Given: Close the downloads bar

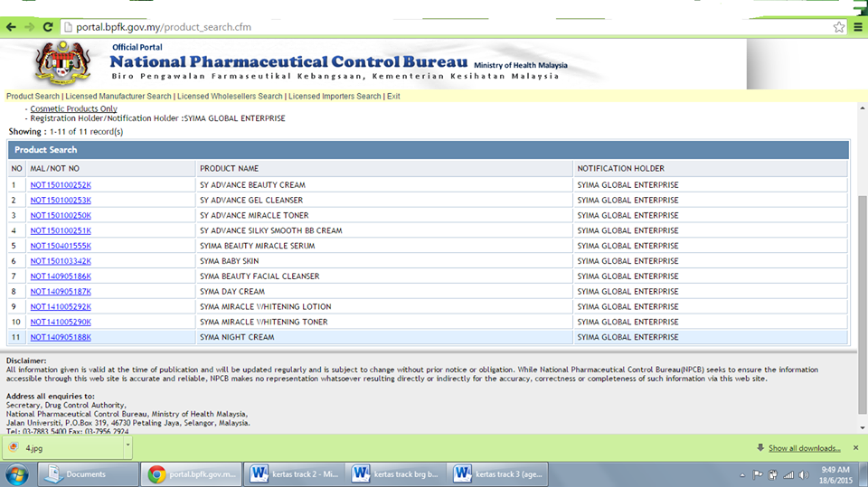Looking at the screenshot, I should 856,448.
